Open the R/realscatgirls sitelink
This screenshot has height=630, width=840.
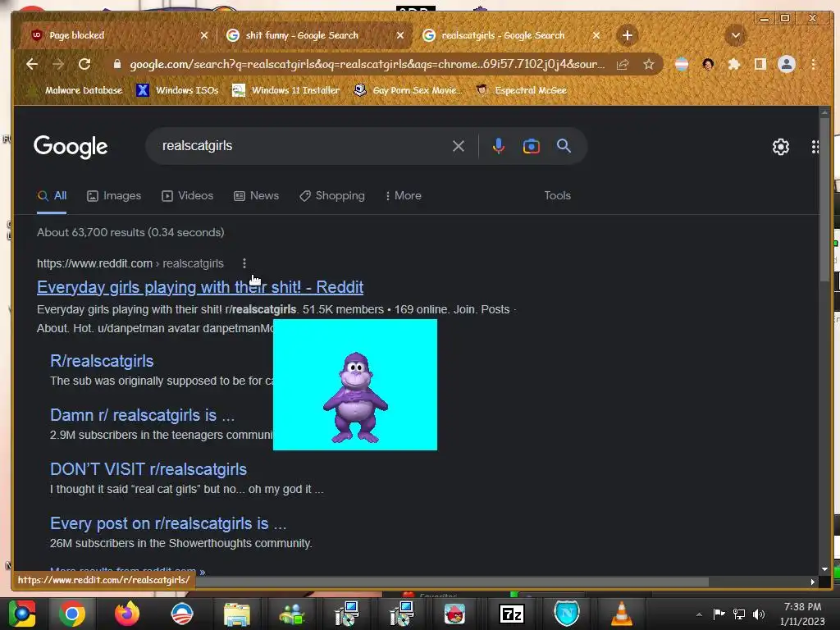pyautogui.click(x=102, y=361)
